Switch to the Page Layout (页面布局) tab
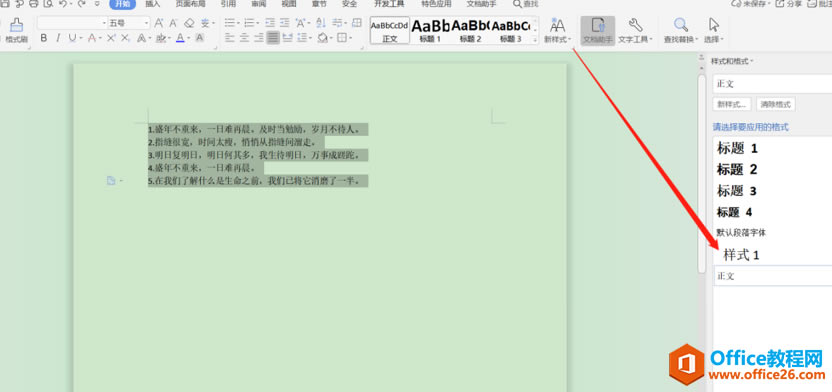 click(x=190, y=4)
